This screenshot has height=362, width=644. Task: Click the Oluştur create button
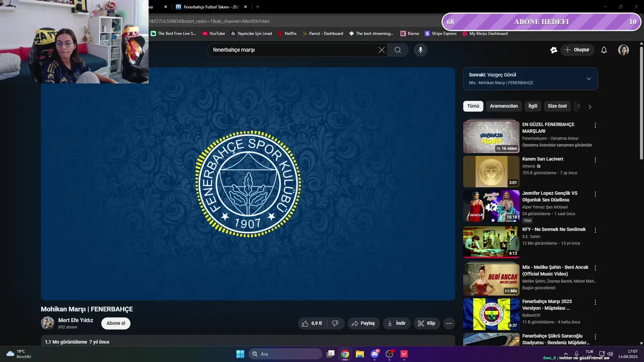(x=577, y=50)
